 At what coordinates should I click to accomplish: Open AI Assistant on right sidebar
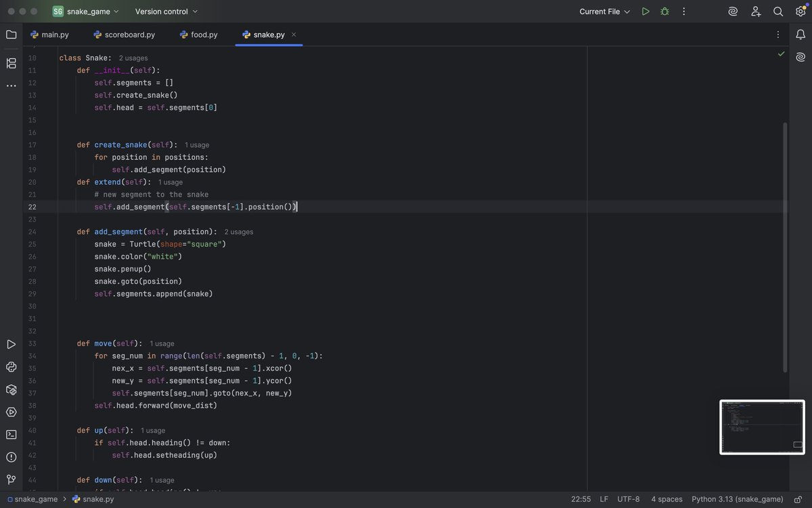pyautogui.click(x=800, y=56)
